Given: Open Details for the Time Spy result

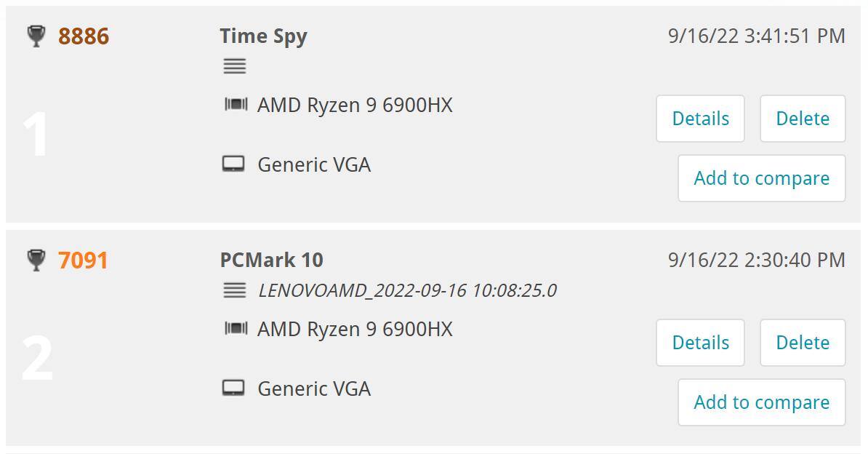Looking at the screenshot, I should tap(700, 119).
